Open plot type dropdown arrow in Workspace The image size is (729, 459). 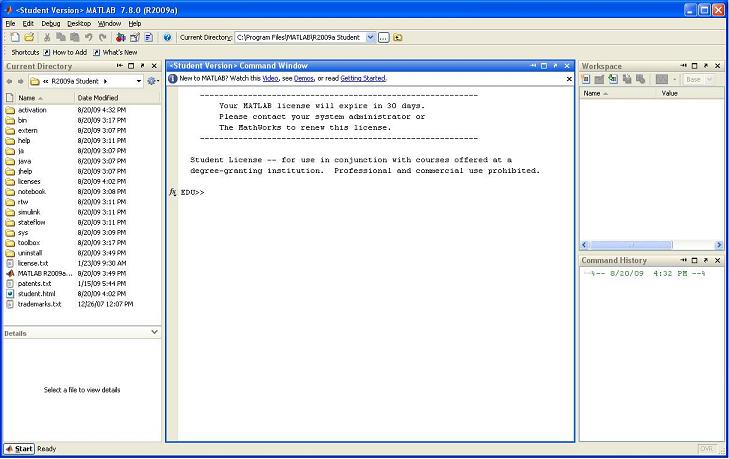tap(674, 80)
